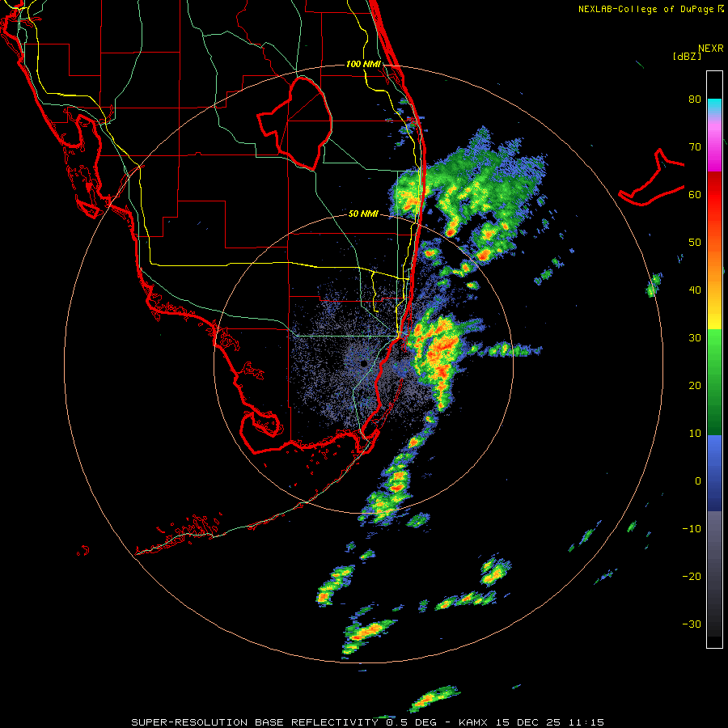Viewport: 728px width, 728px height.
Task: Click the KAMX radar site black dot
Action: click(363, 363)
